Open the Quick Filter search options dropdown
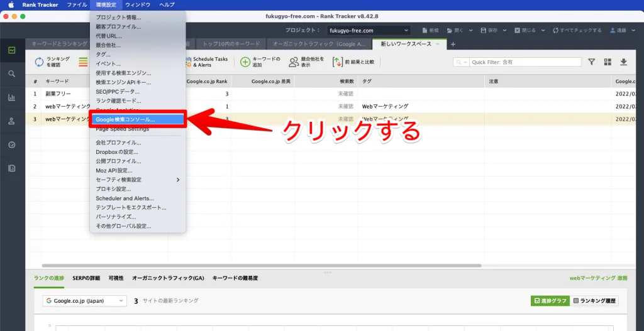The width and height of the screenshot is (644, 331). 461,62
